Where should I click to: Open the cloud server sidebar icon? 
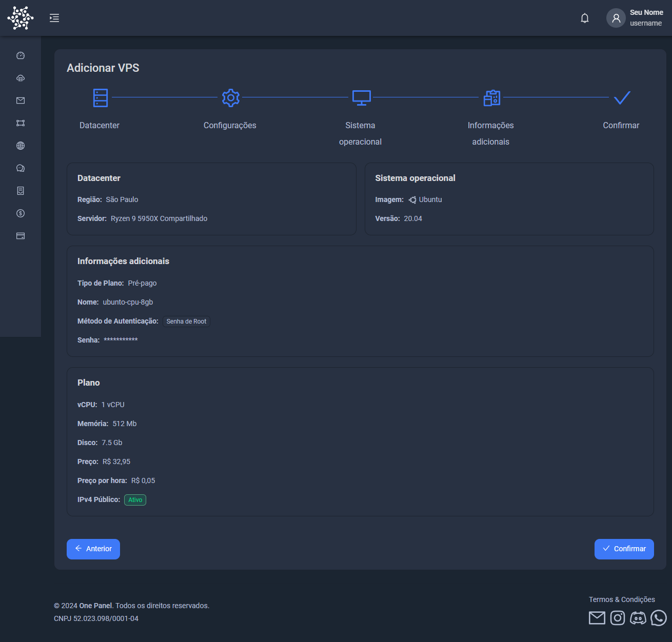(21, 78)
